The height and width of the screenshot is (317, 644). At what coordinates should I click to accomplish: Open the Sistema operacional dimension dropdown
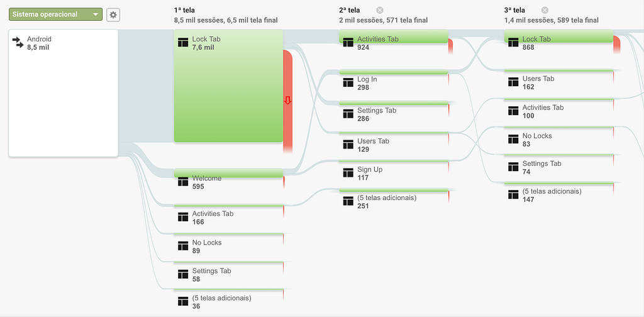55,14
